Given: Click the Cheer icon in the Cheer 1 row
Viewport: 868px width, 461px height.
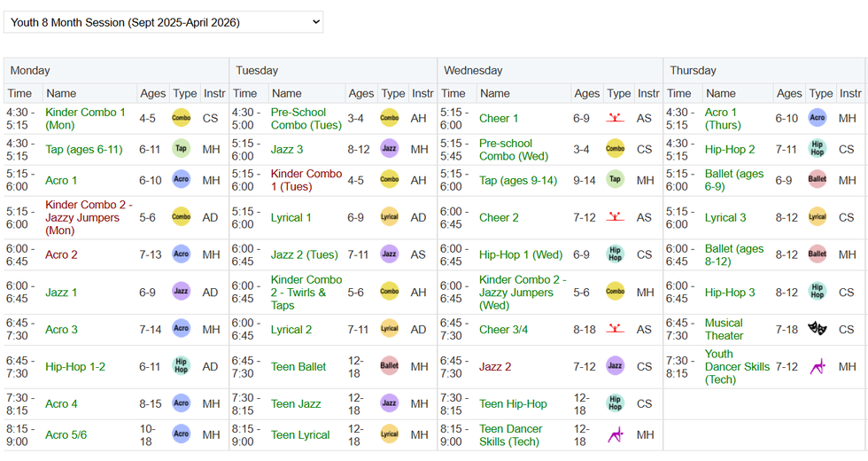Looking at the screenshot, I should tap(615, 118).
